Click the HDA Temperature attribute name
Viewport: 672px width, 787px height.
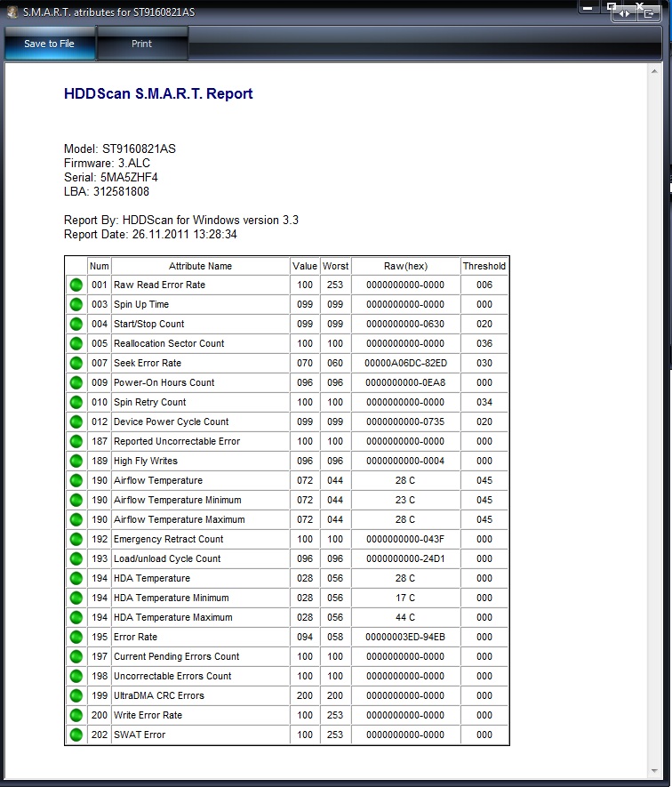tap(152, 578)
